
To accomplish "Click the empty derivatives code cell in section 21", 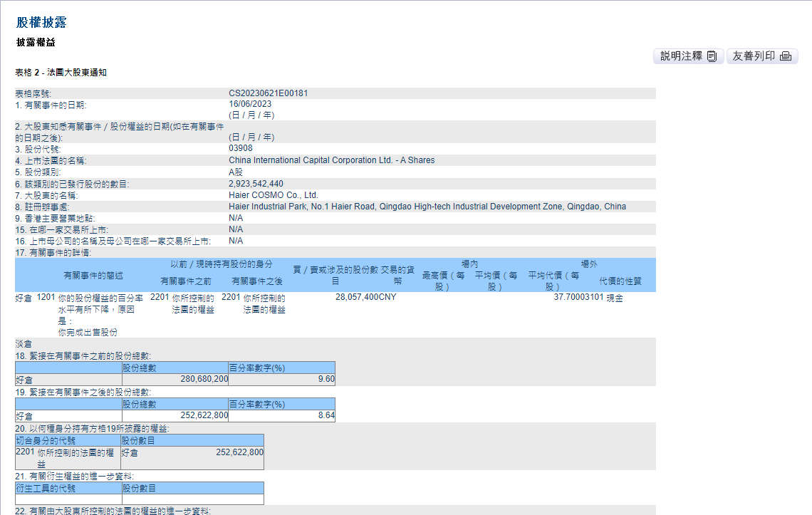I will [69, 499].
